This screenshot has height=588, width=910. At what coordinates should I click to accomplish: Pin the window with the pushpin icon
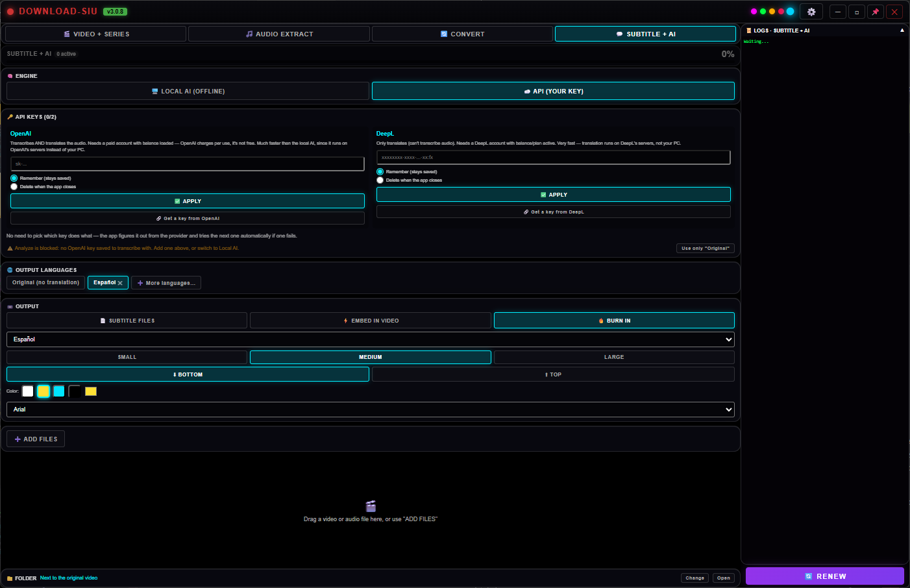click(876, 12)
